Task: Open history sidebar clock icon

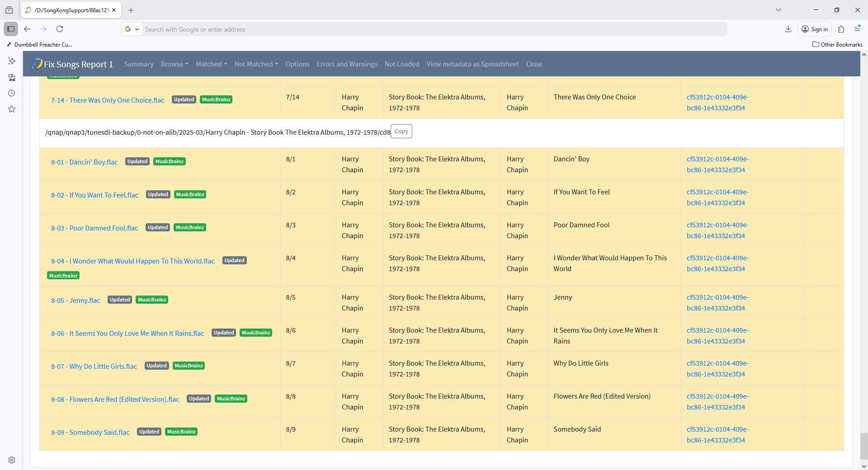Action: click(x=12, y=93)
